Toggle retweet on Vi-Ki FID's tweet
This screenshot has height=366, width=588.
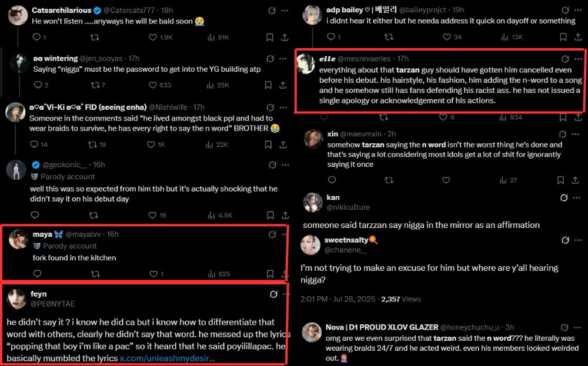(x=93, y=145)
